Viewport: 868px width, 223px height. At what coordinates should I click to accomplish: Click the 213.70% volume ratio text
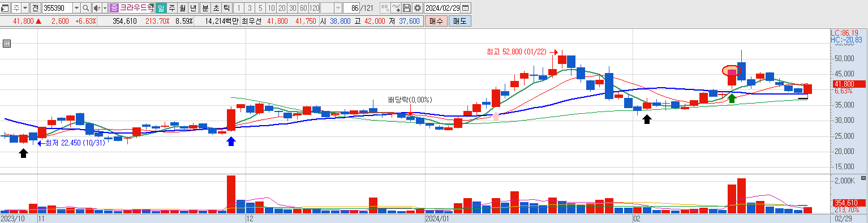pos(157,21)
